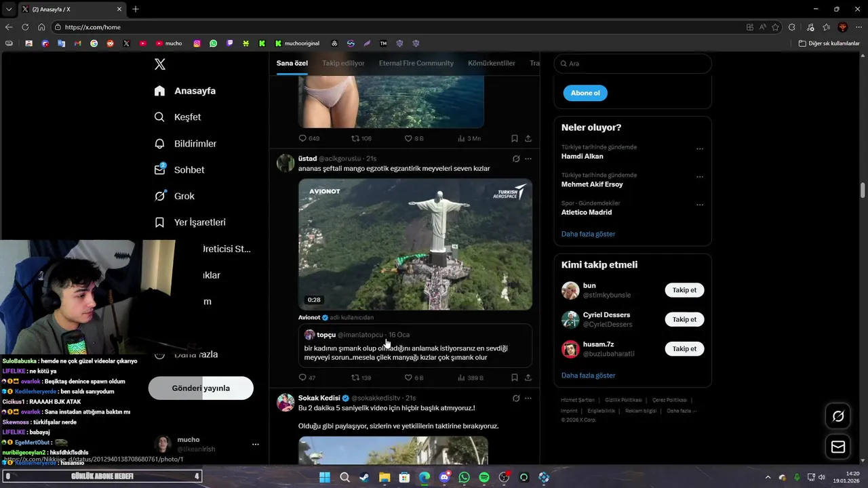Click Grok icon on the üstad post

(516, 159)
